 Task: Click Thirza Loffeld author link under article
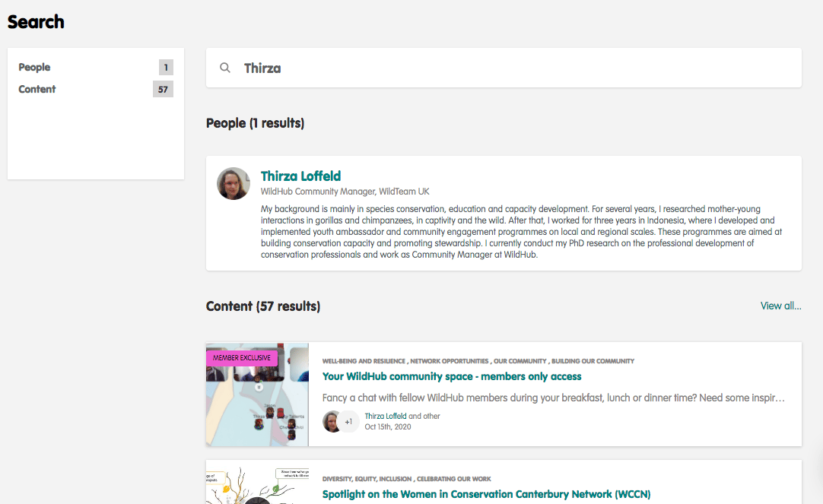tap(386, 417)
